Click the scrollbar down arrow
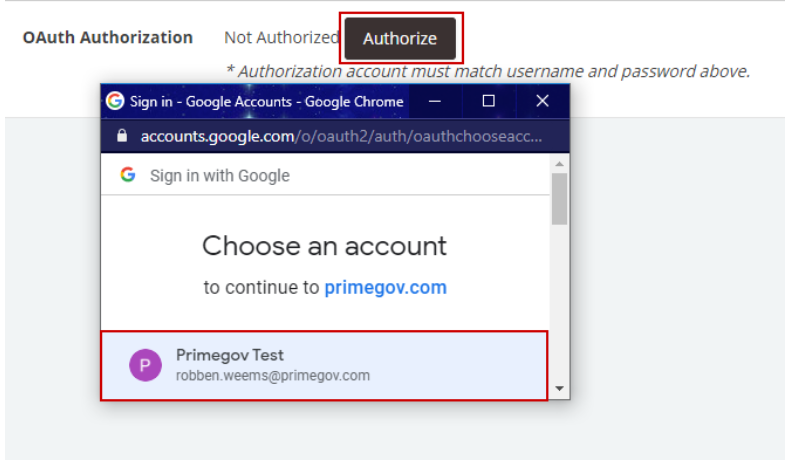 click(559, 388)
